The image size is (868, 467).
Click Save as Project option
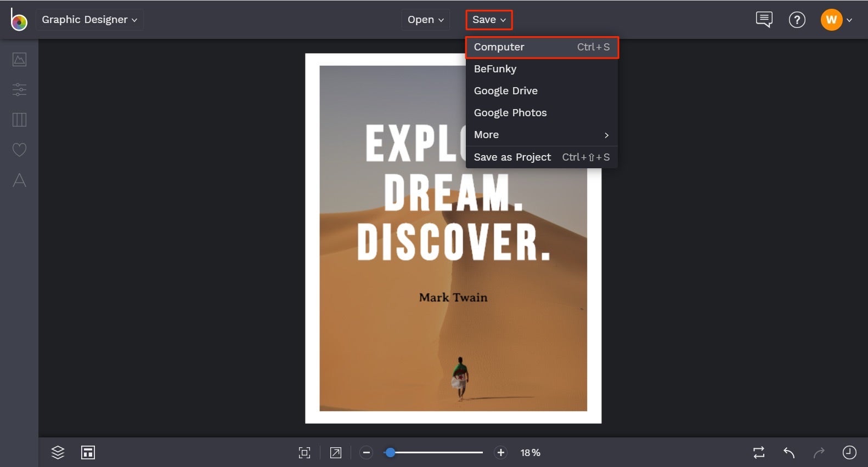(512, 157)
